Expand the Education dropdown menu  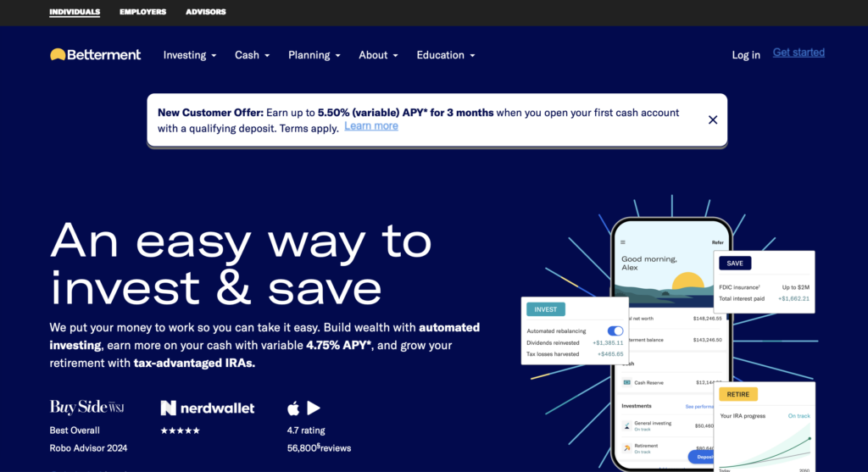(x=446, y=55)
